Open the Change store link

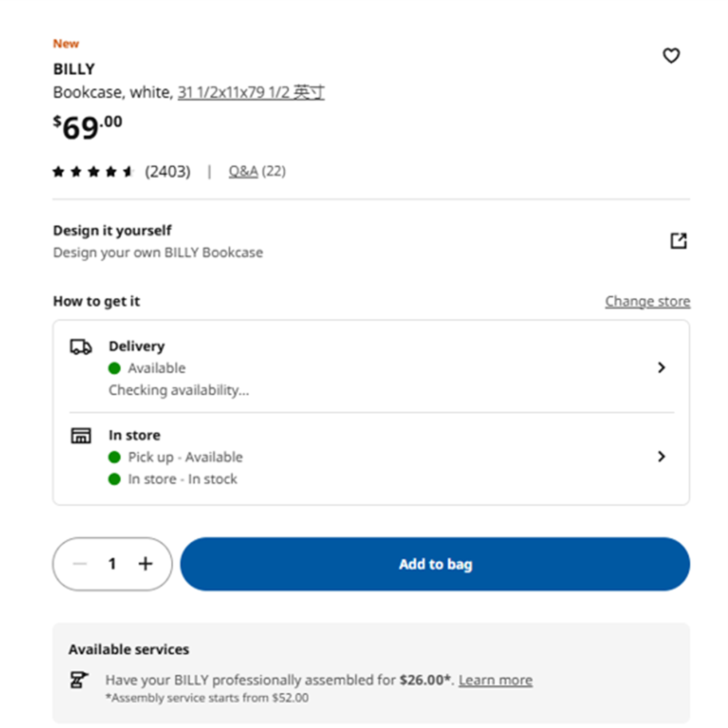[648, 301]
